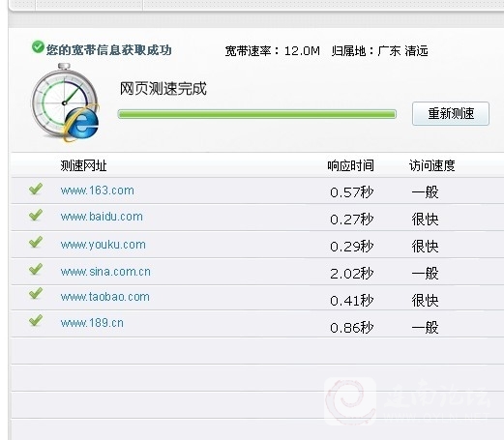The height and width of the screenshot is (440, 504).
Task: Click the 您的宽带信息获取成功 message
Action: point(108,50)
